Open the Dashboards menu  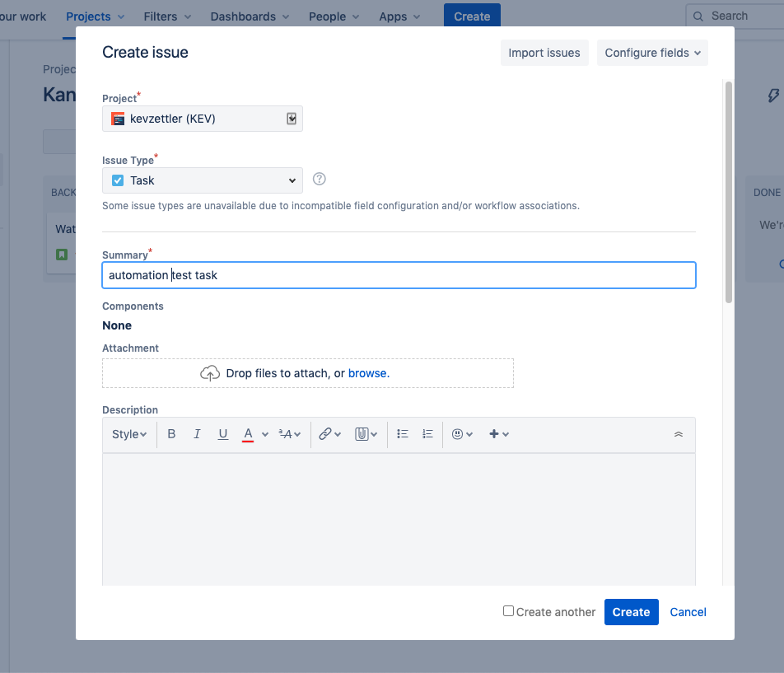click(250, 16)
